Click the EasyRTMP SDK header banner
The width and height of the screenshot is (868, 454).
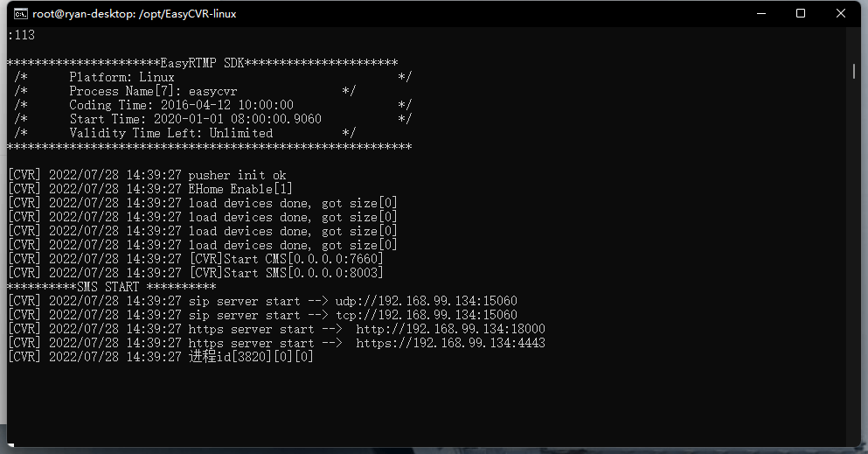pyautogui.click(x=202, y=63)
